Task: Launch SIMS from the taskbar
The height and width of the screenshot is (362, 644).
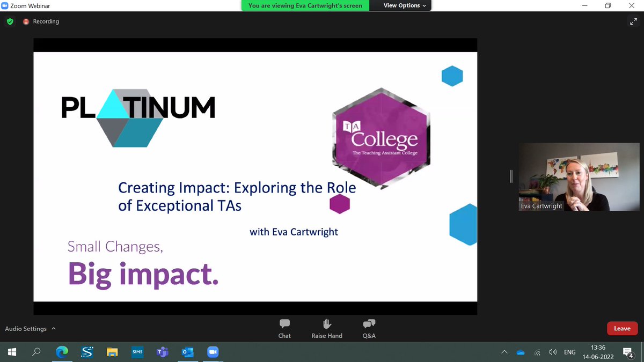Action: coord(137,352)
